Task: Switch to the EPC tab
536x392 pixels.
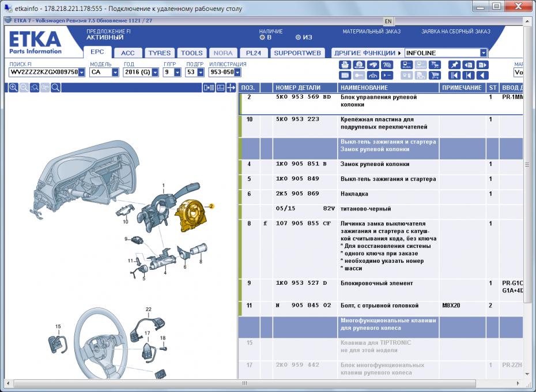Action: [97, 52]
